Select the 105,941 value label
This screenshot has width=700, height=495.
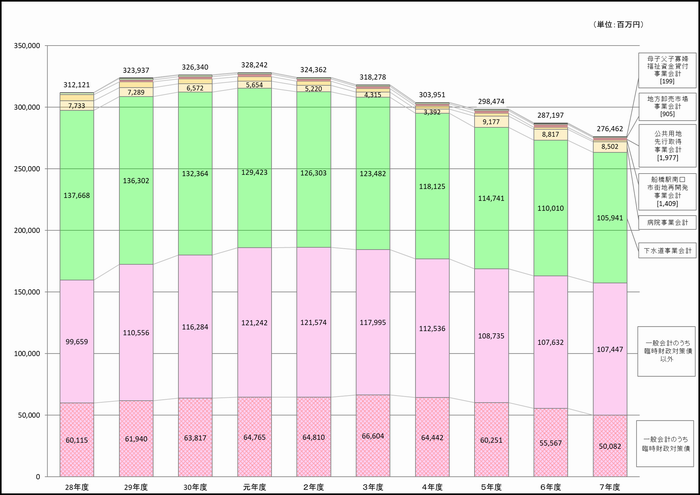tap(609, 218)
